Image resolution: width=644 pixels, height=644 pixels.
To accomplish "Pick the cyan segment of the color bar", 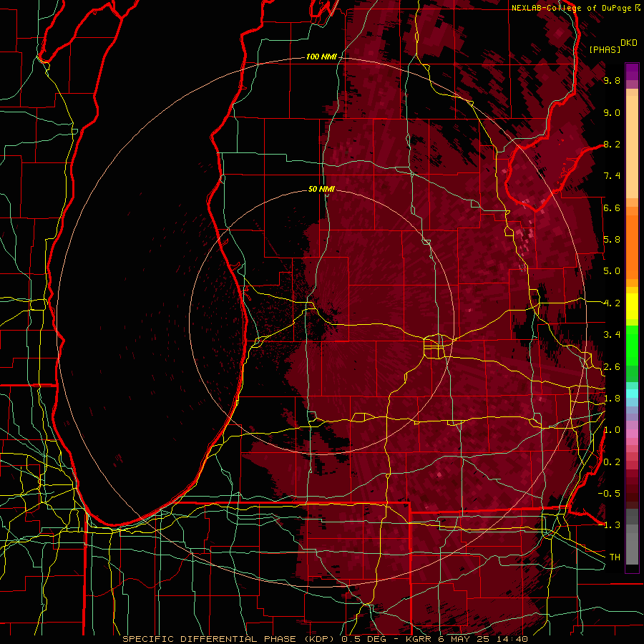I will click(632, 394).
